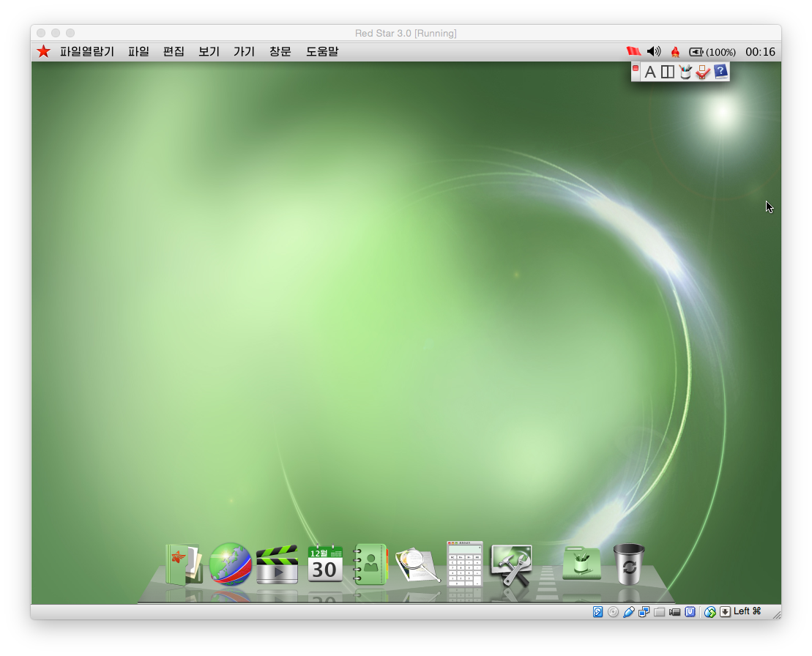812x656 pixels.
Task: Open the 편집 menu
Action: [x=174, y=52]
